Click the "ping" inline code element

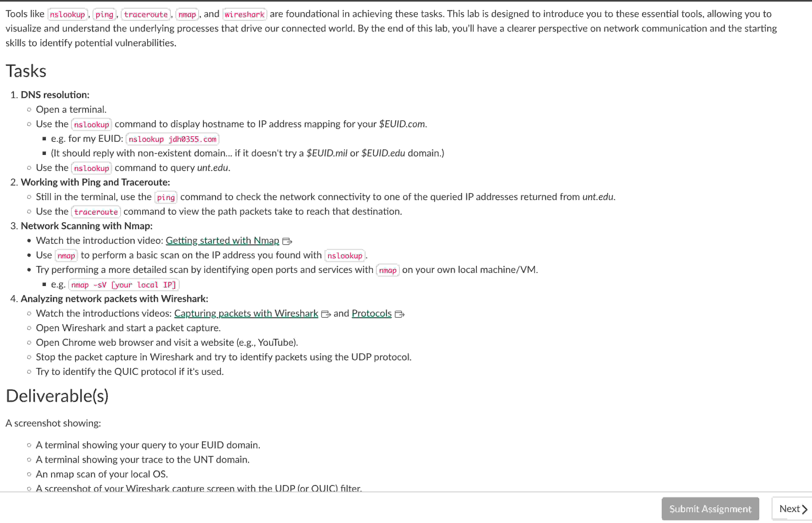click(166, 197)
